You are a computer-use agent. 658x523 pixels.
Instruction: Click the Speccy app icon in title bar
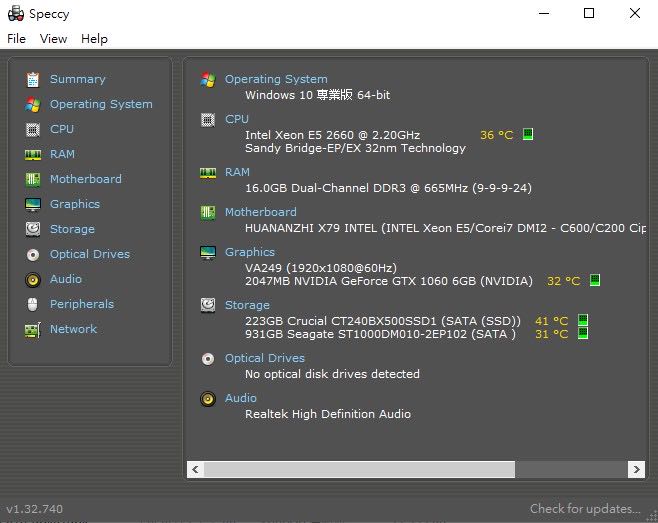point(16,13)
